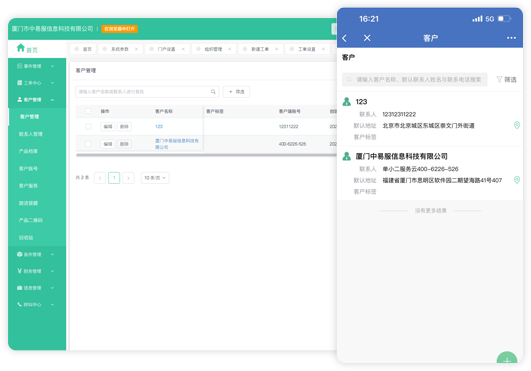Collapse the 客户管理 menu chevron
This screenshot has width=531, height=371.
pyautogui.click(x=52, y=100)
